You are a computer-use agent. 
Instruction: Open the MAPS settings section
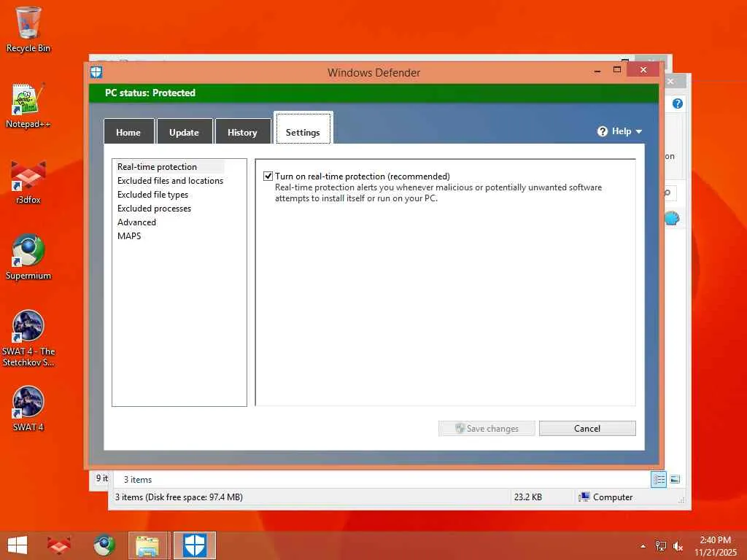pyautogui.click(x=129, y=236)
